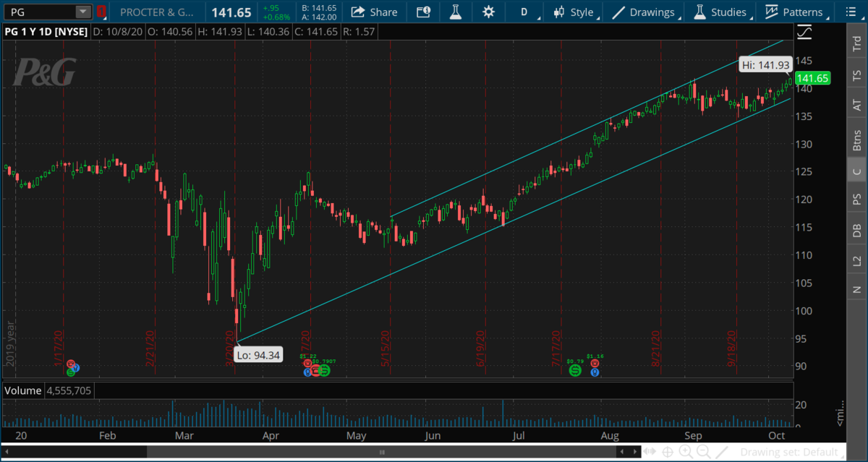
Task: Click the PG symbol input field
Action: 39,12
